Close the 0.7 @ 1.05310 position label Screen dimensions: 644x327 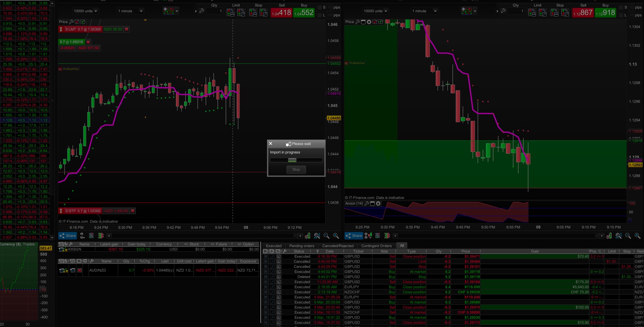tap(88, 42)
